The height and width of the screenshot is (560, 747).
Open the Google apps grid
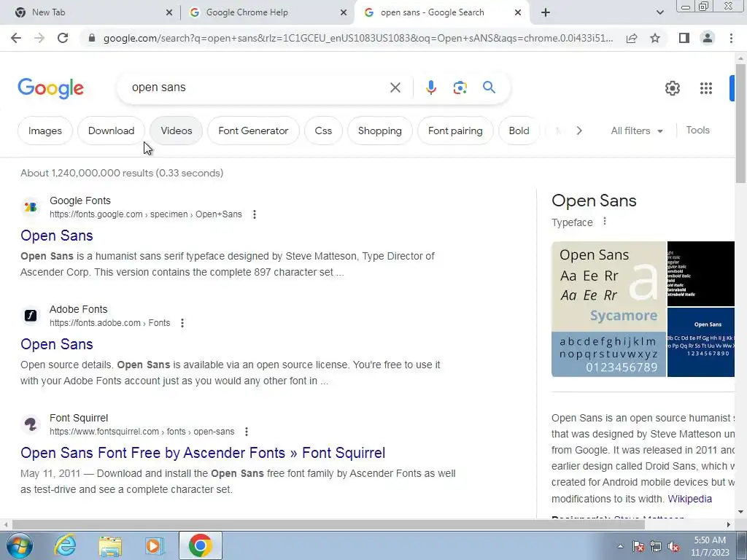[706, 88]
